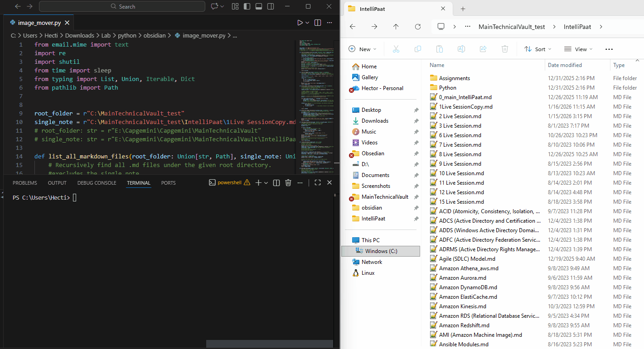Expand the Sort dropdown in Explorer

[538, 49]
